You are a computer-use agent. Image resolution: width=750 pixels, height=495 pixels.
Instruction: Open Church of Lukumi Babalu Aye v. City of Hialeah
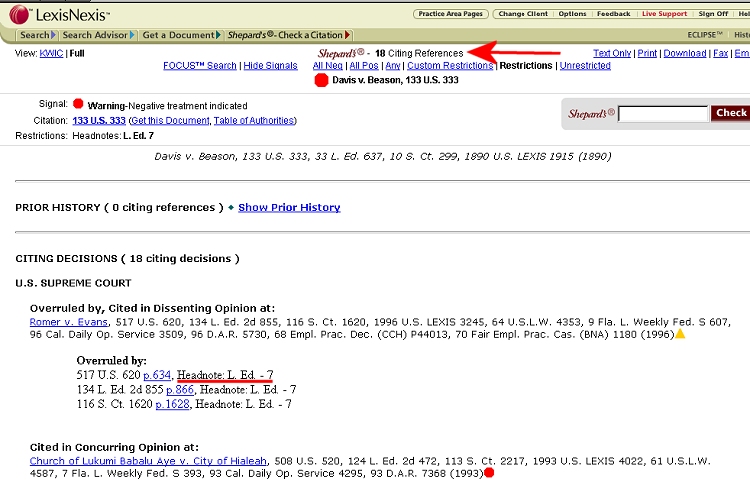[148, 461]
